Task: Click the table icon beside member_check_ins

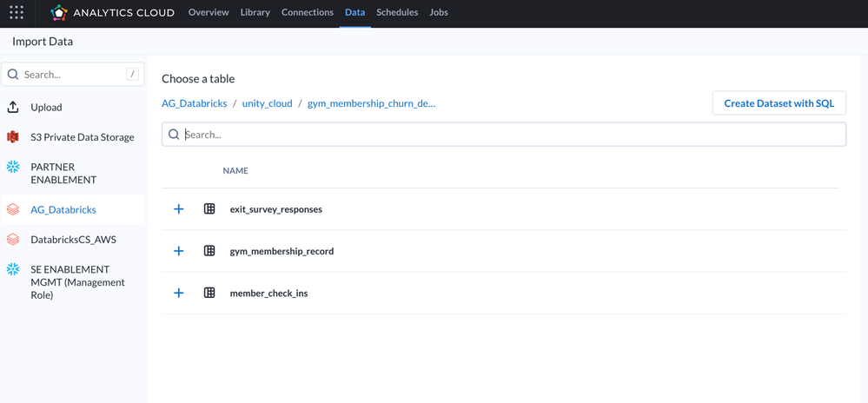Action: coord(209,294)
